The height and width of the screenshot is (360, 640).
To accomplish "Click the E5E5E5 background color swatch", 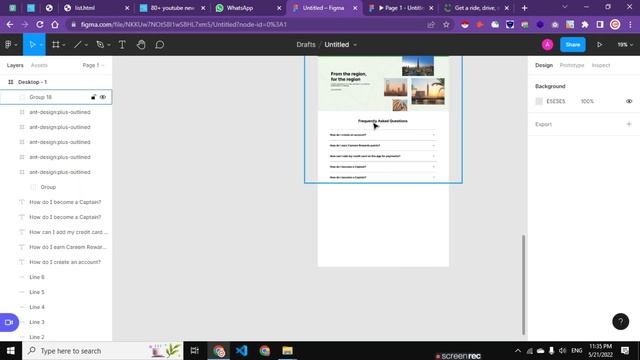I will pyautogui.click(x=539, y=101).
